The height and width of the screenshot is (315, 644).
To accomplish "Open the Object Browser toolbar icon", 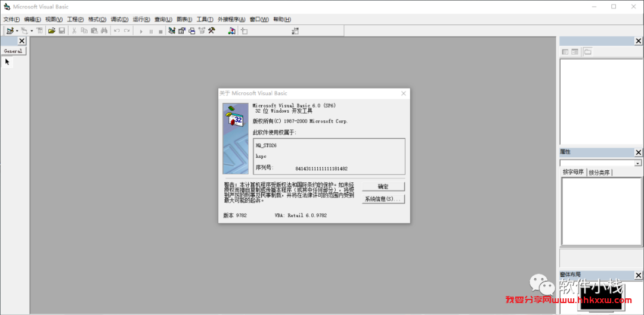I will click(202, 31).
